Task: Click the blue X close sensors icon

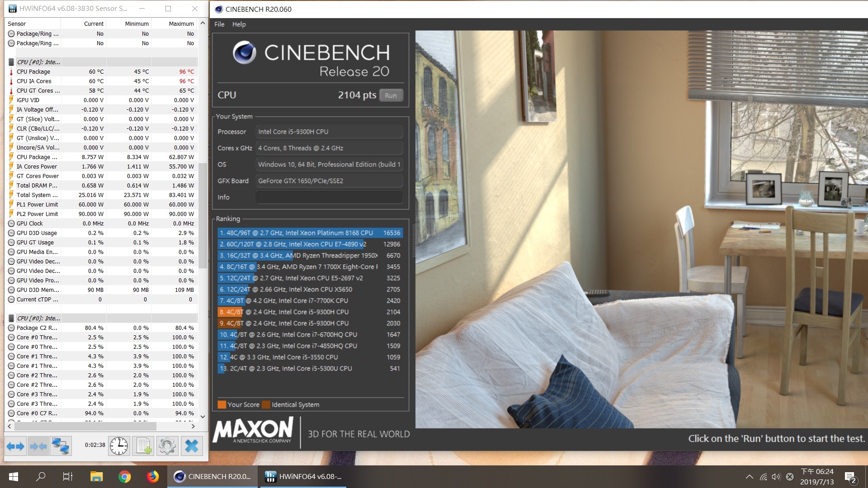Action: pos(192,446)
